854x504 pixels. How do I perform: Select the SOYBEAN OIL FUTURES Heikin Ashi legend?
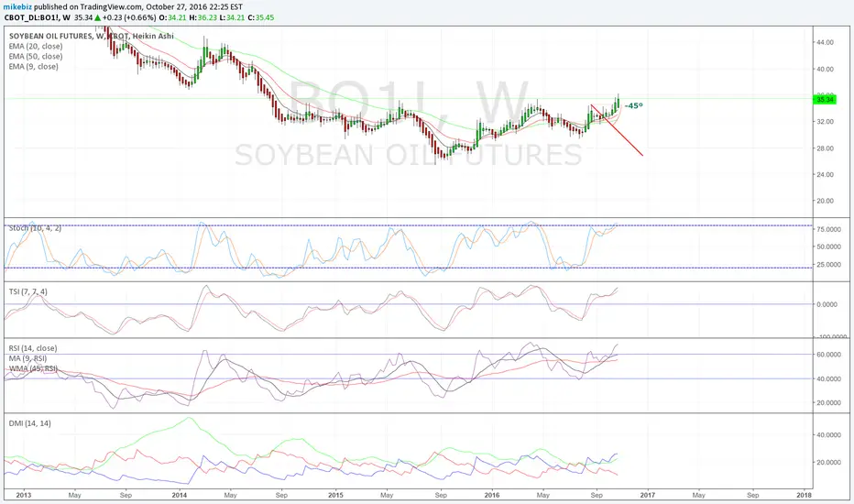point(92,36)
